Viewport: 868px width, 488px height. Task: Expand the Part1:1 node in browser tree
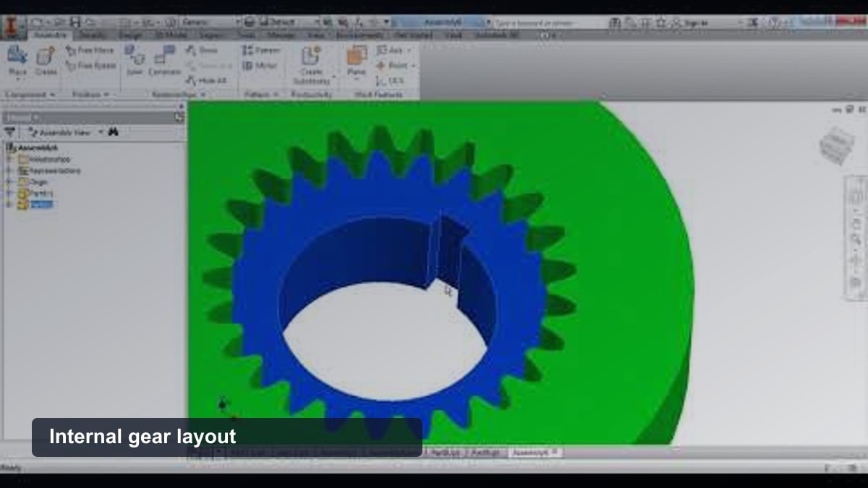pyautogui.click(x=10, y=193)
